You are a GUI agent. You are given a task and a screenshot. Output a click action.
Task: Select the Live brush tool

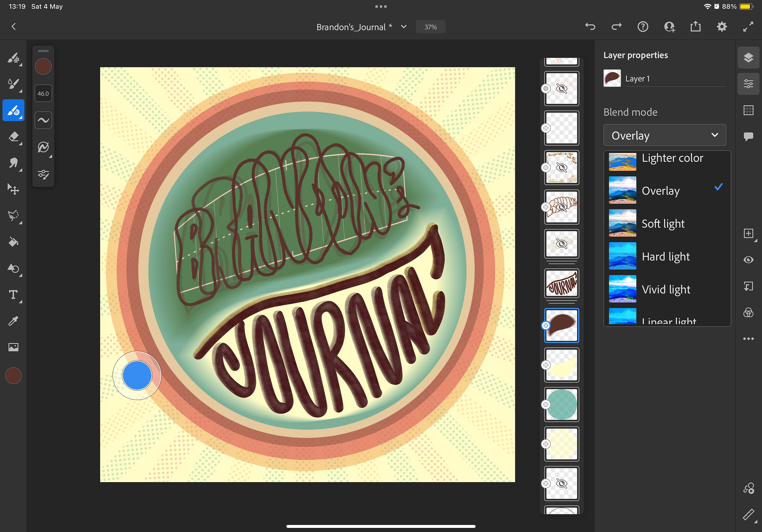pyautogui.click(x=13, y=84)
